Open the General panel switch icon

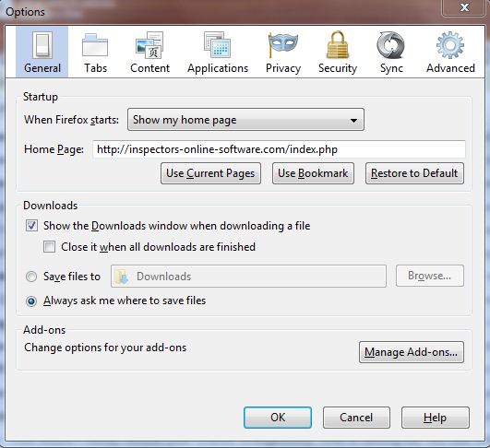tap(42, 45)
